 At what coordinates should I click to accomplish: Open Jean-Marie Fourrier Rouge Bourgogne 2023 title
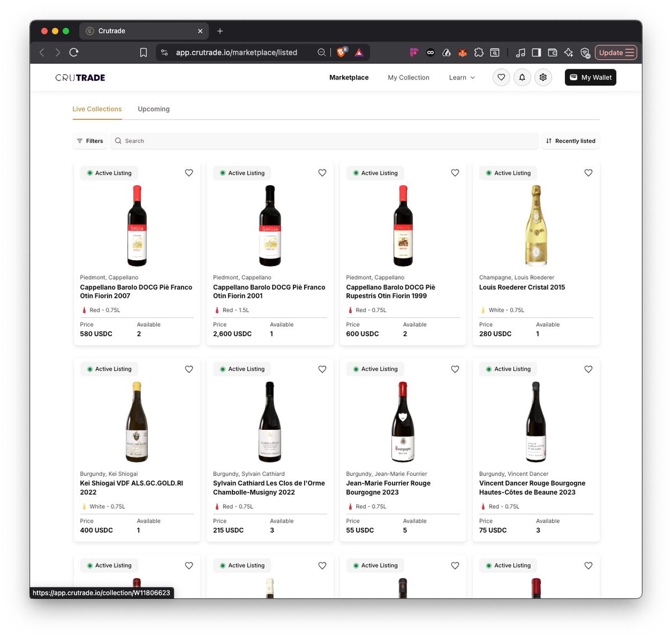(x=388, y=488)
